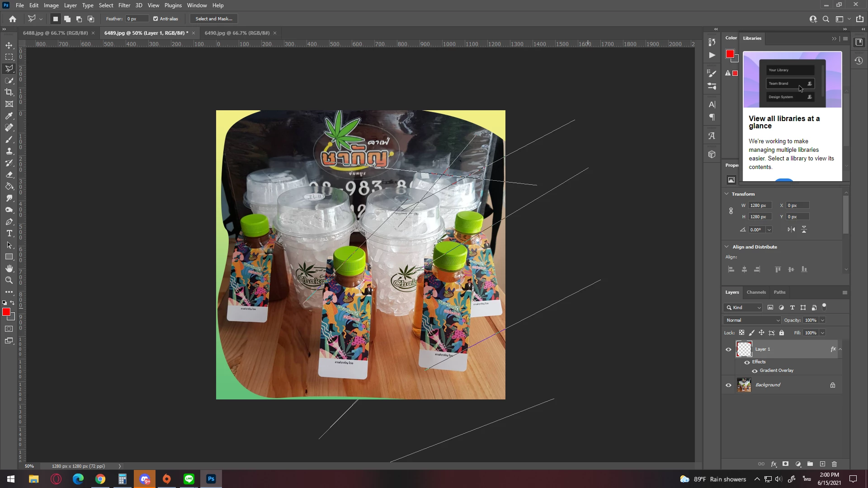Switch to the 6490.jpg document tab
Screen dimensions: 868x488
coord(237,33)
